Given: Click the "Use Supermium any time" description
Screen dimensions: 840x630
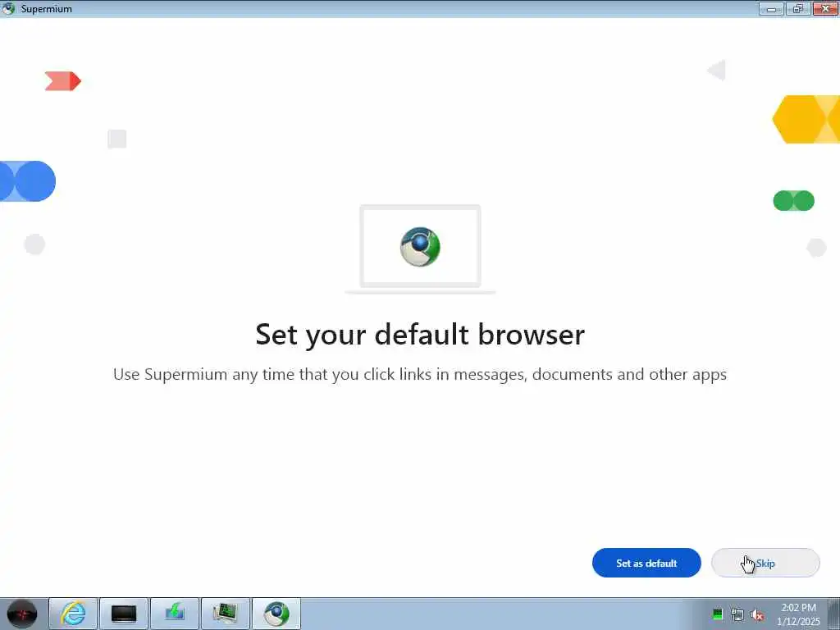Looking at the screenshot, I should [420, 374].
